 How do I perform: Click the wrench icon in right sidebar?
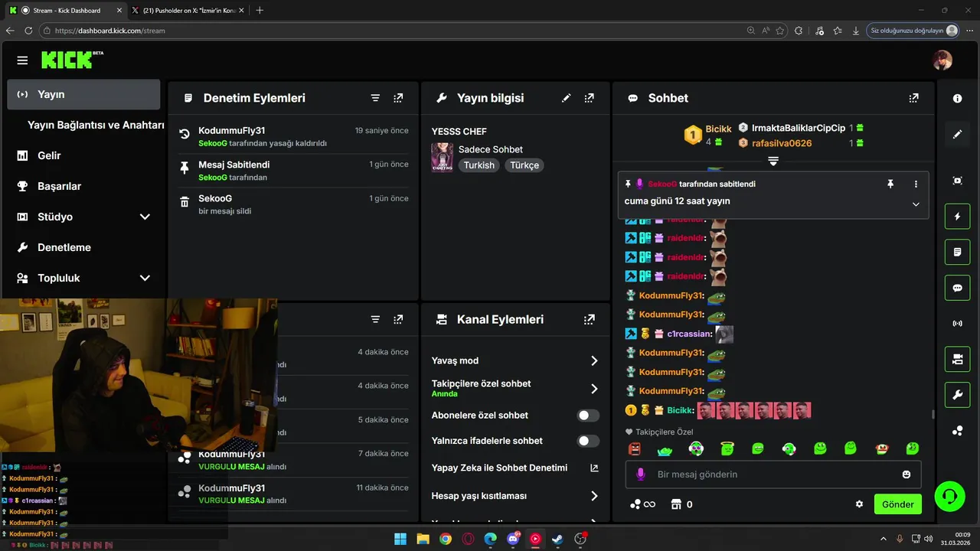(x=957, y=395)
